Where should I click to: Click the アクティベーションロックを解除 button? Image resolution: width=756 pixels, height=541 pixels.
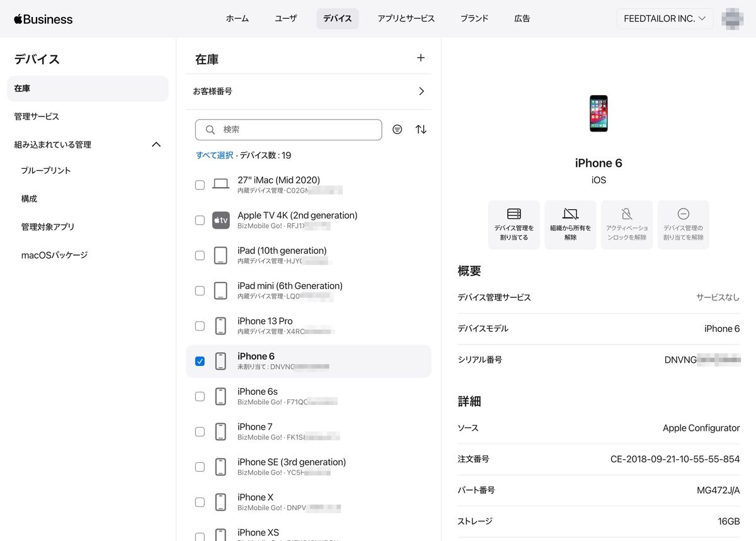point(626,225)
